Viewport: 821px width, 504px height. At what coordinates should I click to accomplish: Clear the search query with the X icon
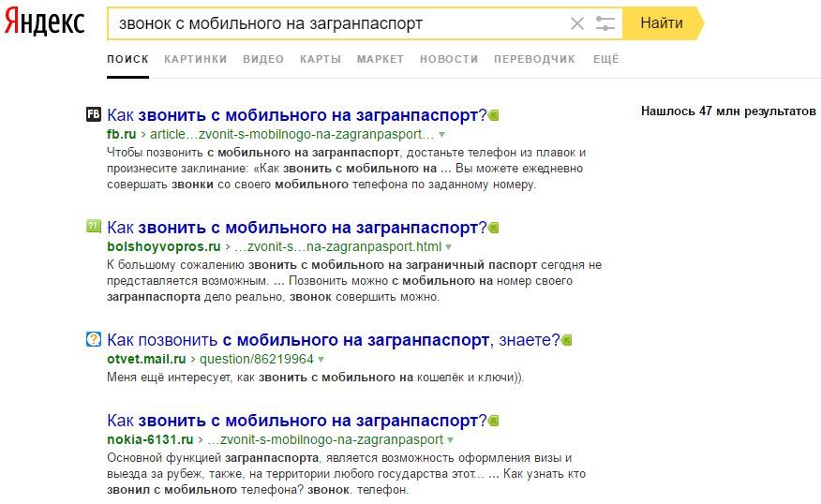pyautogui.click(x=577, y=23)
